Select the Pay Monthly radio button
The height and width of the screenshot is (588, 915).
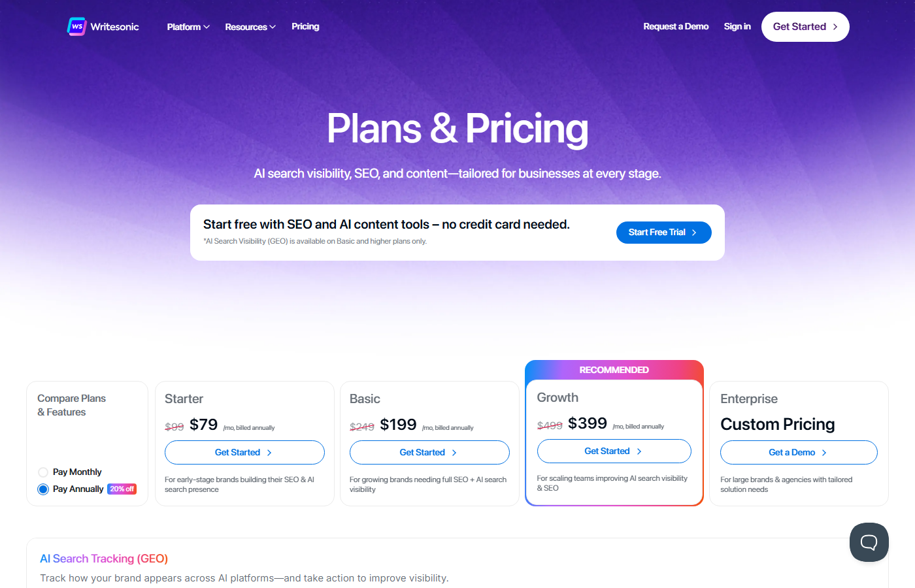point(42,471)
